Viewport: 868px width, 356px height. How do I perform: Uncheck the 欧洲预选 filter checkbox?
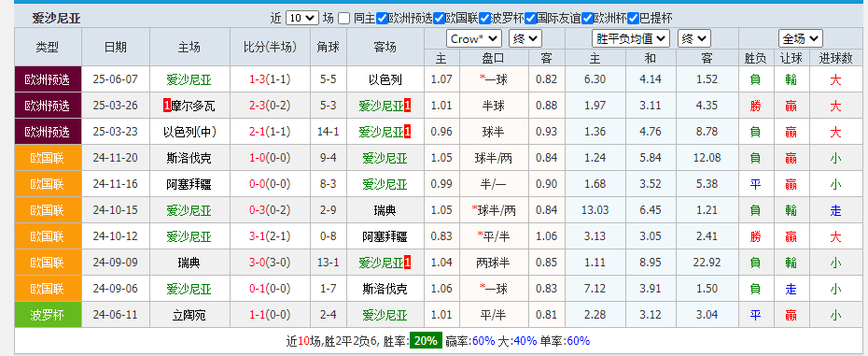(382, 19)
